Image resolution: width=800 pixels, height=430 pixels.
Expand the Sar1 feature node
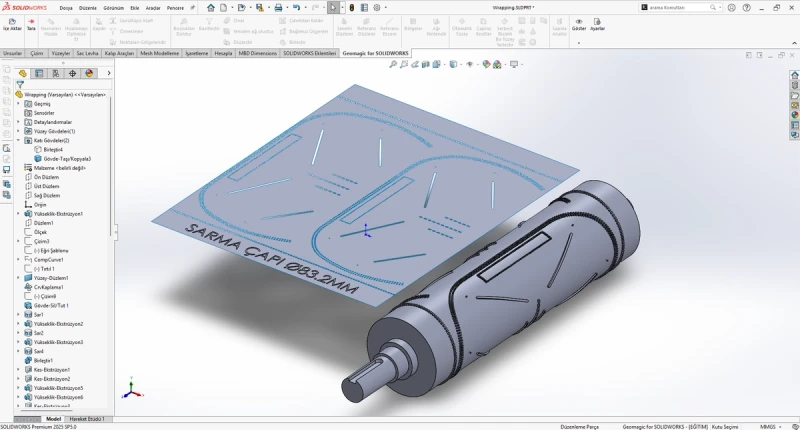pyautogui.click(x=18, y=315)
